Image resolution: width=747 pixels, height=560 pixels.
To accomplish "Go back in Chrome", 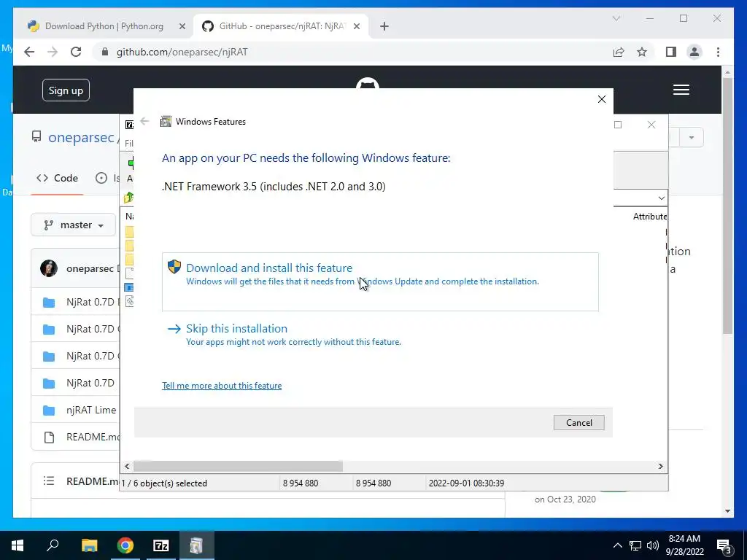I will click(29, 52).
